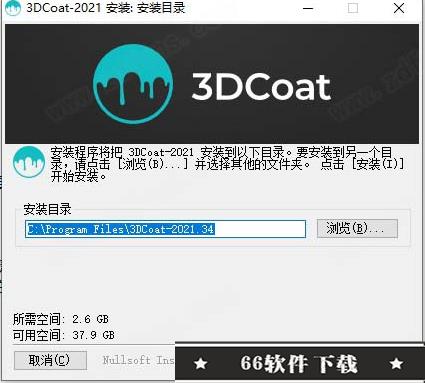Click the 所需空间: 2.6 GB text
Image resolution: width=425 pixels, height=383 pixels.
coord(61,319)
